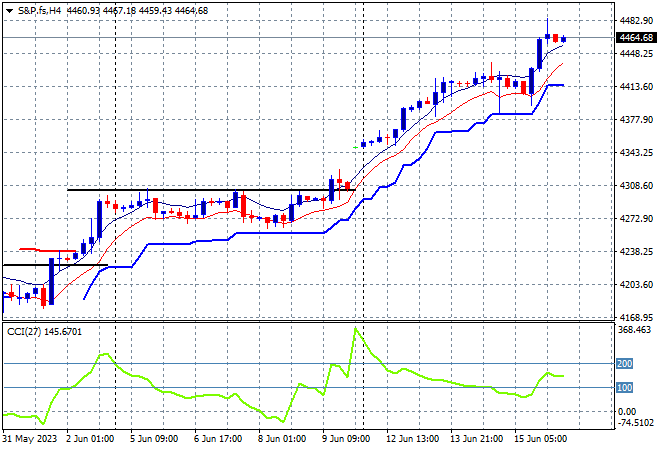660x450 pixels.
Task: Click the 4168.95 price axis label
Action: (636, 317)
